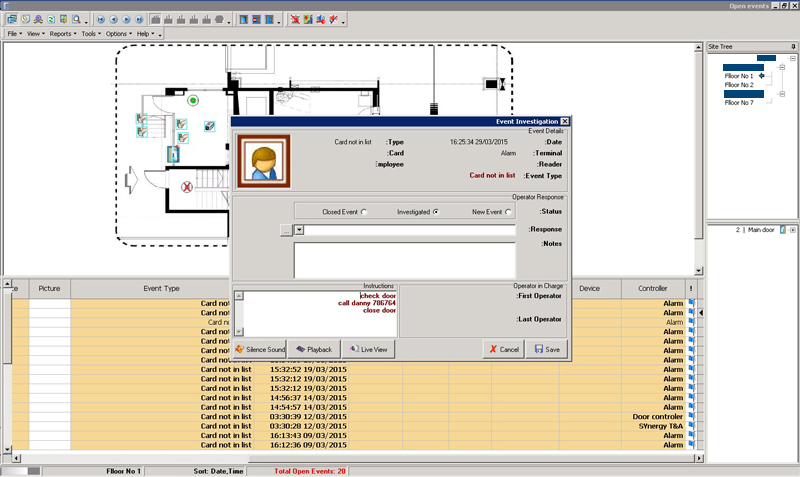Open Playback in Event Investigation dialog

point(313,349)
